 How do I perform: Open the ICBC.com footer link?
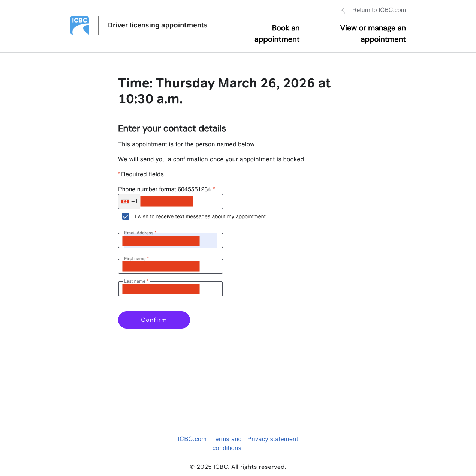coord(192,439)
